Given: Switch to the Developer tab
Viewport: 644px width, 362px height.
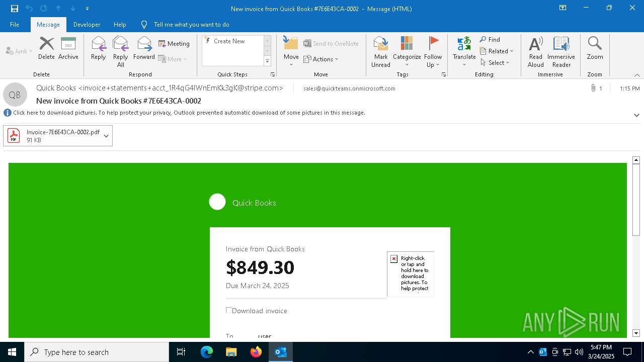Looking at the screenshot, I should pyautogui.click(x=87, y=24).
